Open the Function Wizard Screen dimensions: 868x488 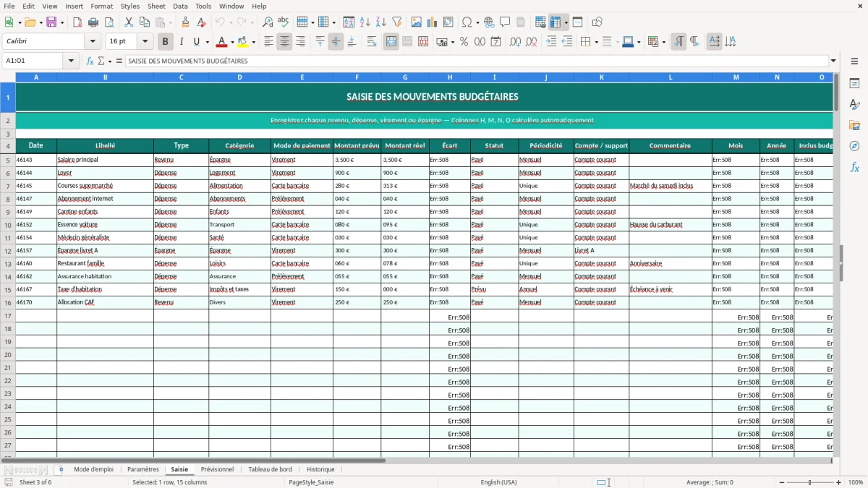tap(90, 61)
